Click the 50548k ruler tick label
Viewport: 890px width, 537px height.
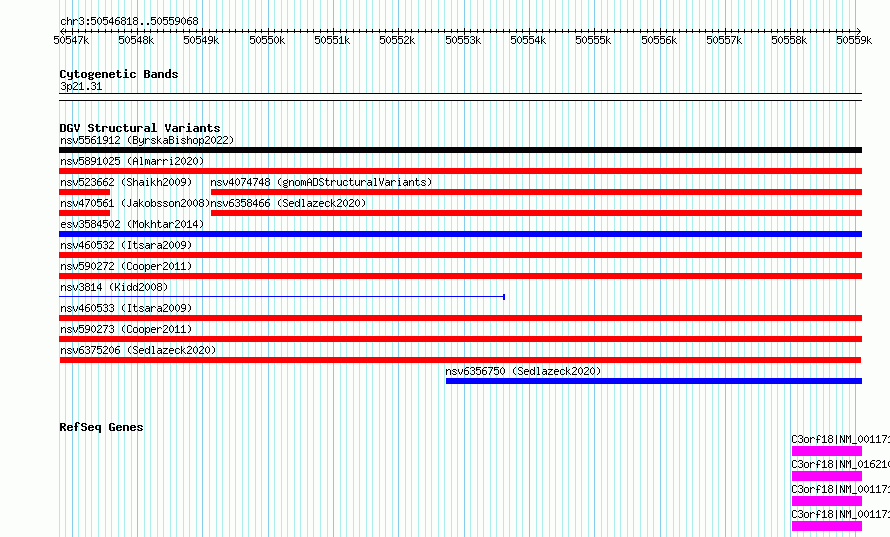tap(136, 40)
